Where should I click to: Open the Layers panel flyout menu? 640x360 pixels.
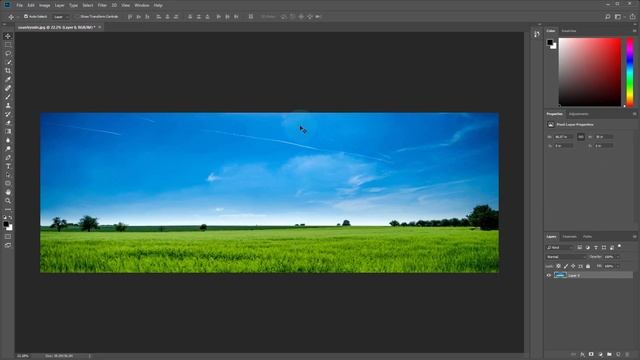[x=634, y=237]
